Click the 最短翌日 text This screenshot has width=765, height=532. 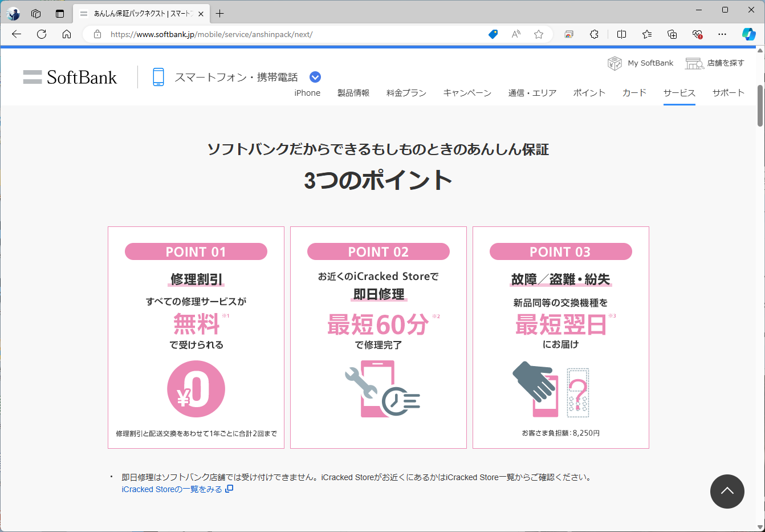point(561,324)
